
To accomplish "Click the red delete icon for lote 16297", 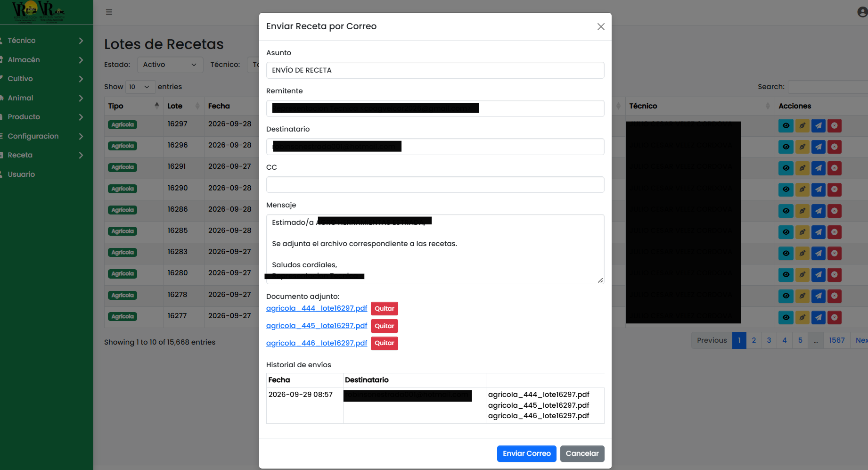I will click(835, 126).
